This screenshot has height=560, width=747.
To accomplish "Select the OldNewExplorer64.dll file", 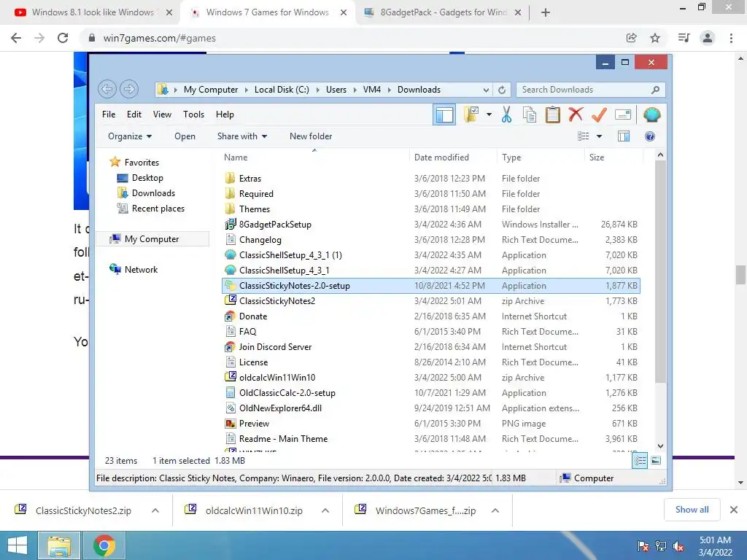I will (430, 408).
